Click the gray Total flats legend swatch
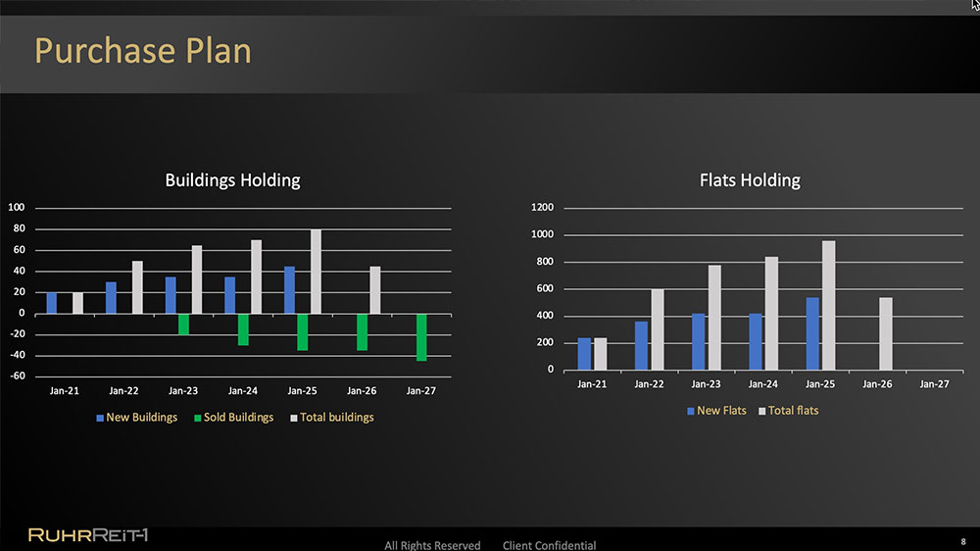This screenshot has height=551, width=980. (762, 411)
